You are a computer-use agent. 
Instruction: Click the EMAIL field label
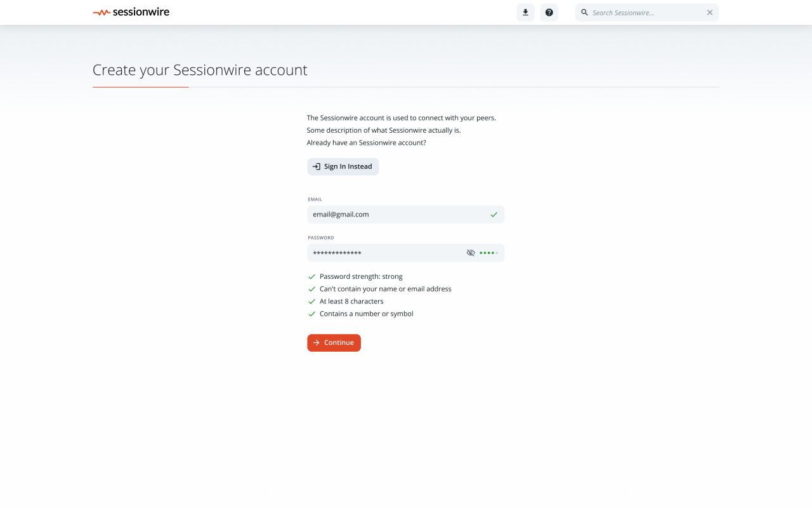[315, 199]
